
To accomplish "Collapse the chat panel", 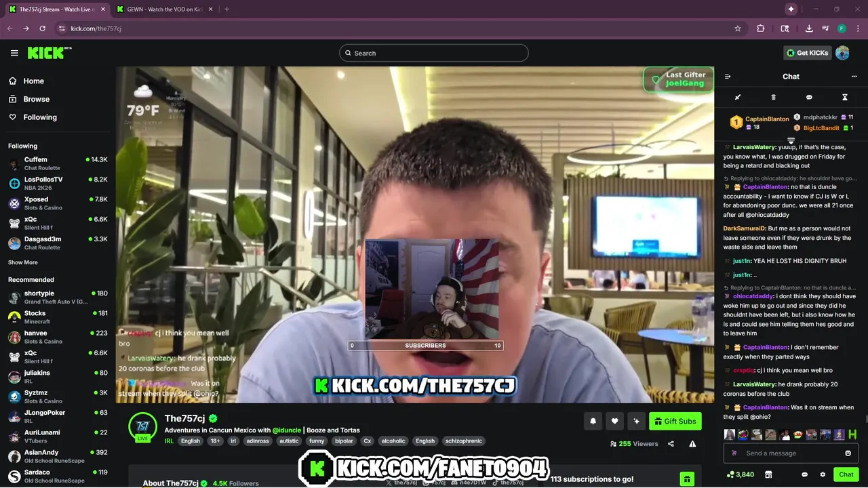I will tap(728, 77).
